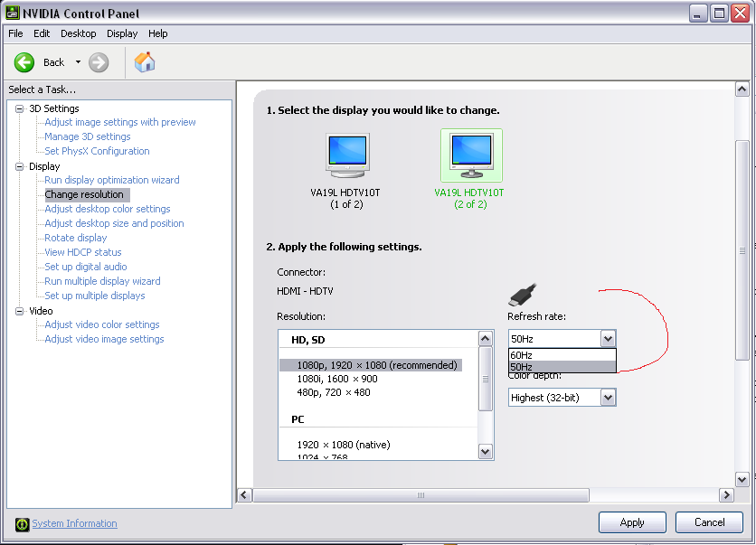Click the Video tree label
Viewport: 756px width, 545px height.
pos(41,311)
